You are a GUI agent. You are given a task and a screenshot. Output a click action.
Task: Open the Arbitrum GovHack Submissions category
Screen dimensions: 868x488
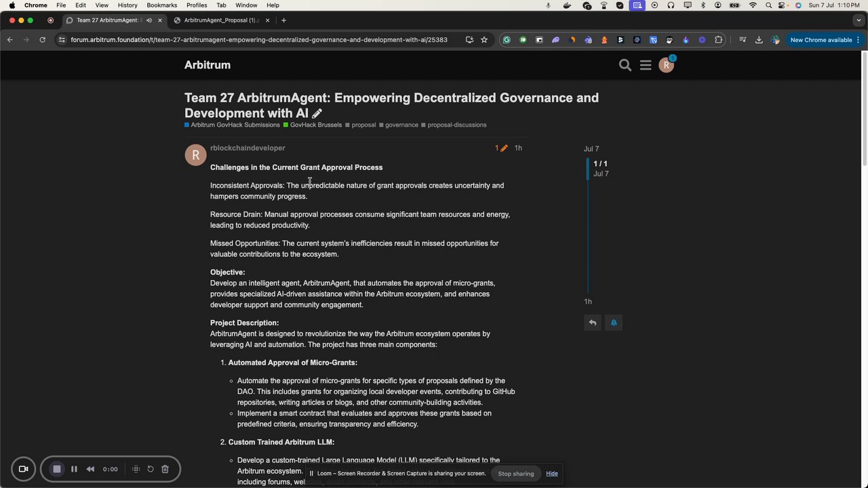tap(232, 125)
